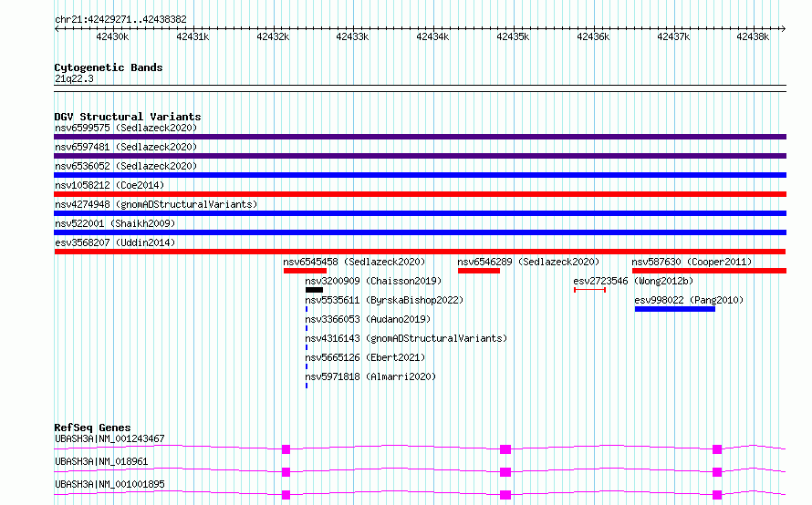Viewport: 812px width, 505px height.
Task: Open nsv5665126 (Ebert2021) variant label
Action: coord(365,357)
